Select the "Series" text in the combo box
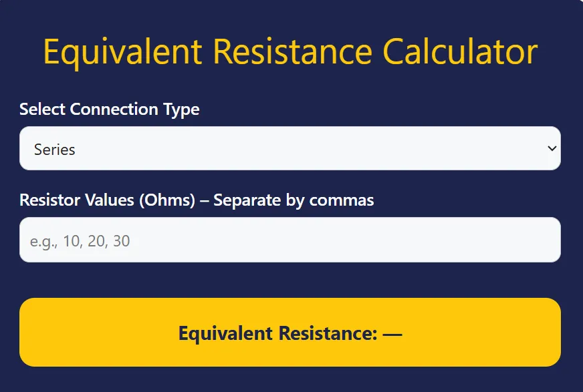Screen dimensions: 583x392 pyautogui.click(x=55, y=150)
